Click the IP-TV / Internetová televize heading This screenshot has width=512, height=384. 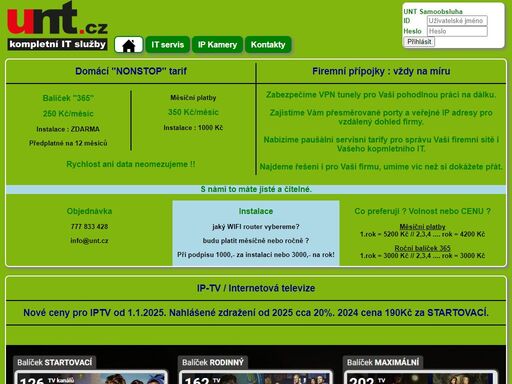(256, 288)
